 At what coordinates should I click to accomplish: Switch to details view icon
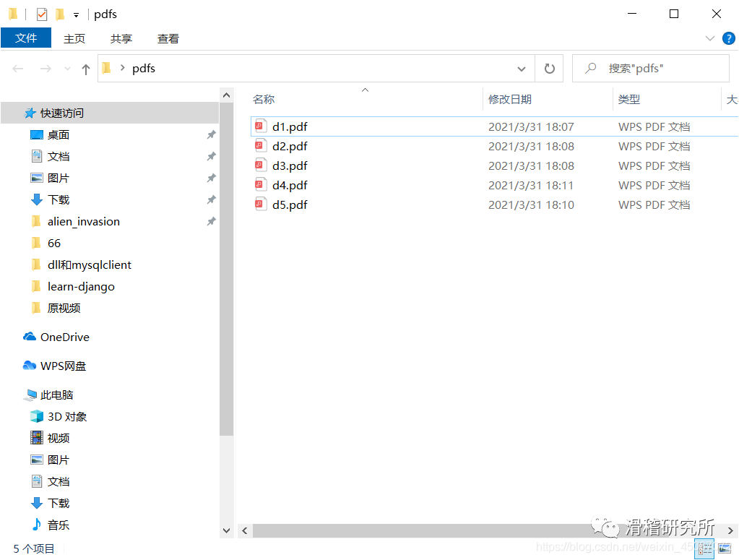(x=703, y=548)
